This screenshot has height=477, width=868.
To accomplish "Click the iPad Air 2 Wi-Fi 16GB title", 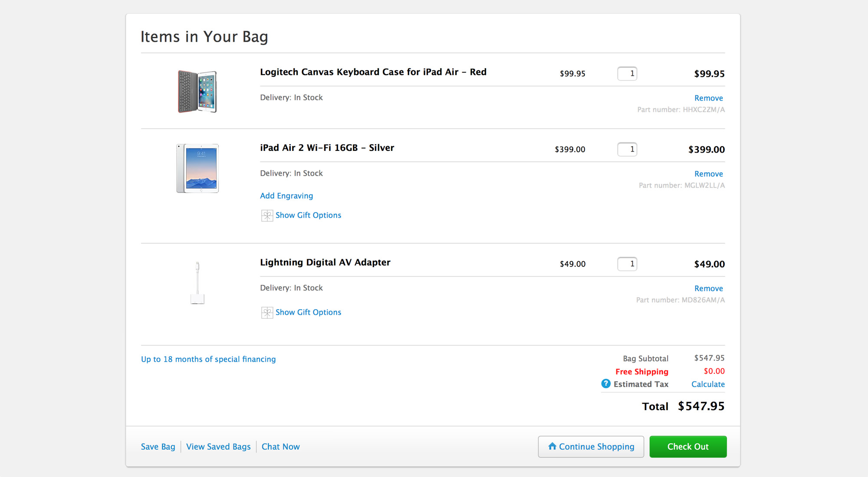I will [327, 148].
